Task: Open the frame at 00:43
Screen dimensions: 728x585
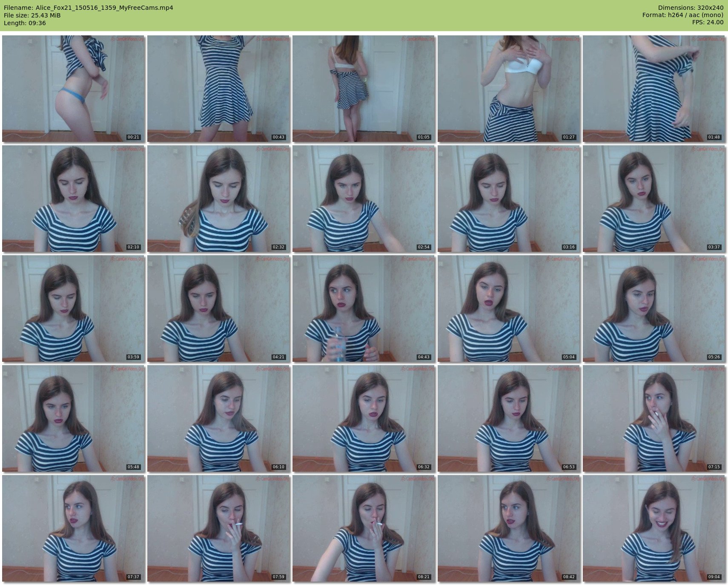Action: pos(218,89)
